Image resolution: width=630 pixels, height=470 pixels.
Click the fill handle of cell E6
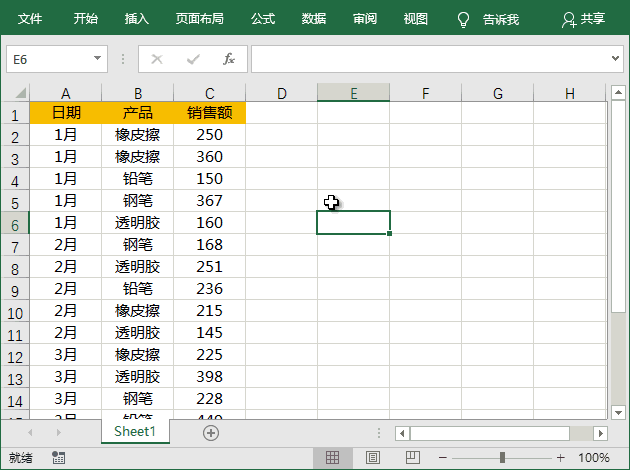(x=389, y=233)
